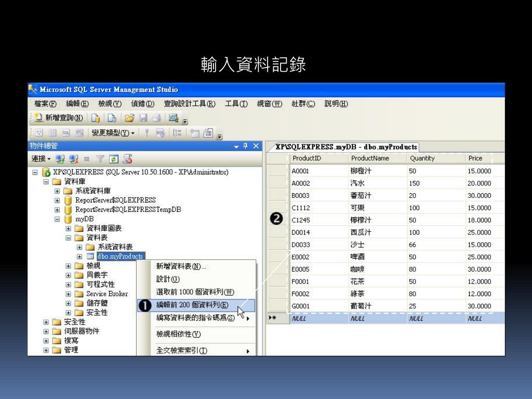This screenshot has height=399, width=532.
Task: Open the 連接 dropdown in Object Explorer
Action: pos(41,159)
